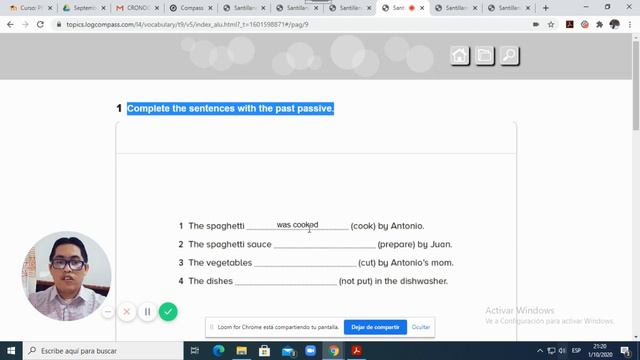This screenshot has width=640, height=360.
Task: Open Microsoft Store from taskbar
Action: (264, 351)
